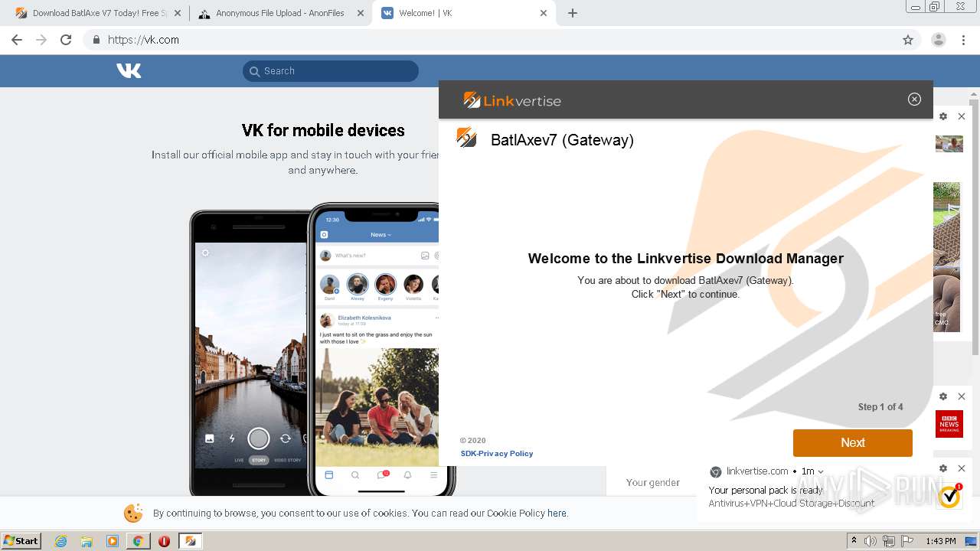Open a new browser tab
Image resolution: width=980 pixels, height=551 pixels.
point(573,13)
